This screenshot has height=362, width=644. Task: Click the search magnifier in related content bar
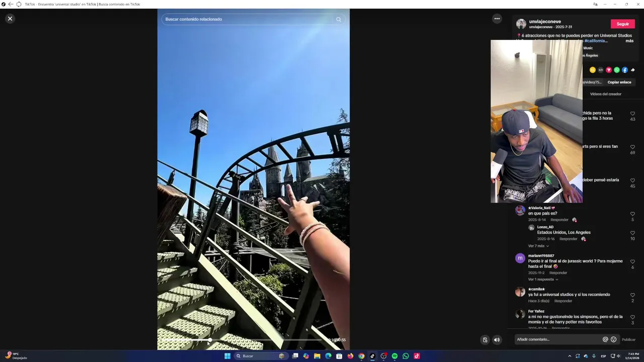[x=339, y=19]
